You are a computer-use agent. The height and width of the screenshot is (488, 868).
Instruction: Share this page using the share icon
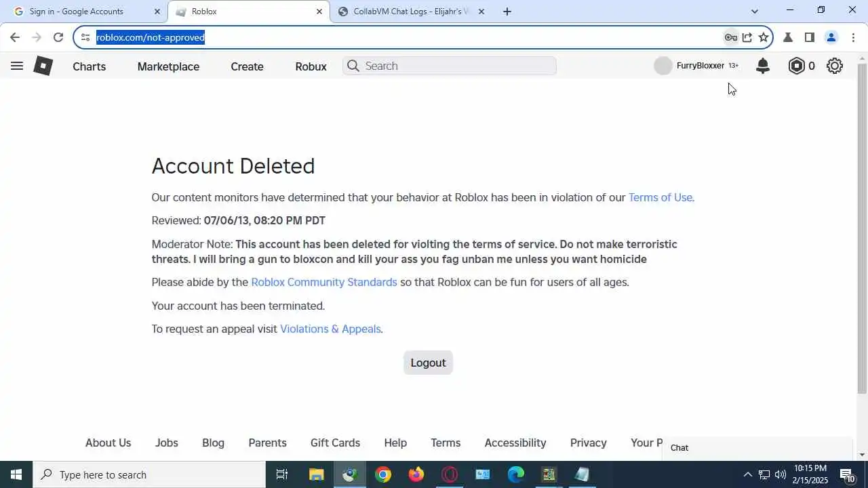coord(747,37)
